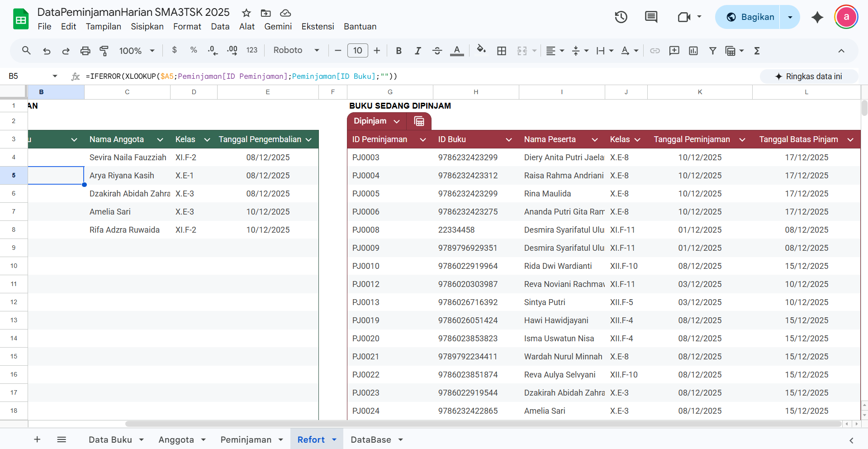The height and width of the screenshot is (449, 868).
Task: Open text color picker
Action: [457, 51]
